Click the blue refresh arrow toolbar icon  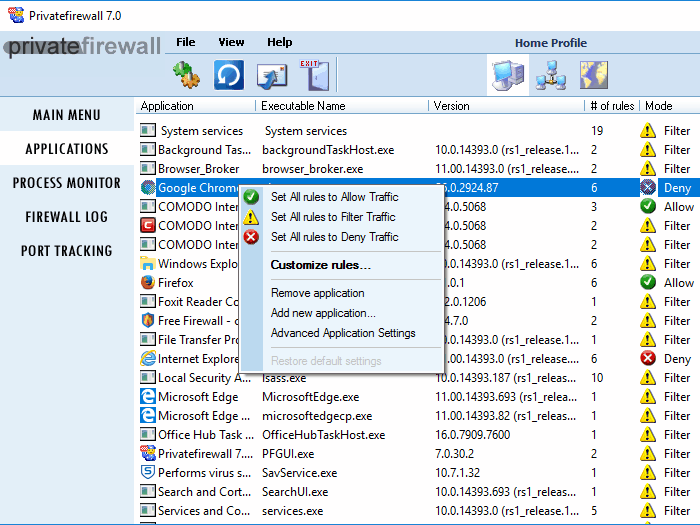point(229,75)
